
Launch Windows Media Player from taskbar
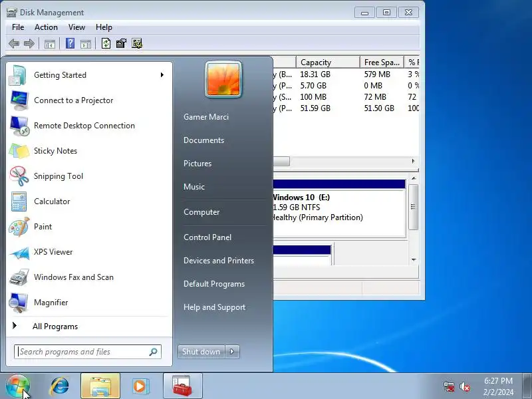point(140,386)
